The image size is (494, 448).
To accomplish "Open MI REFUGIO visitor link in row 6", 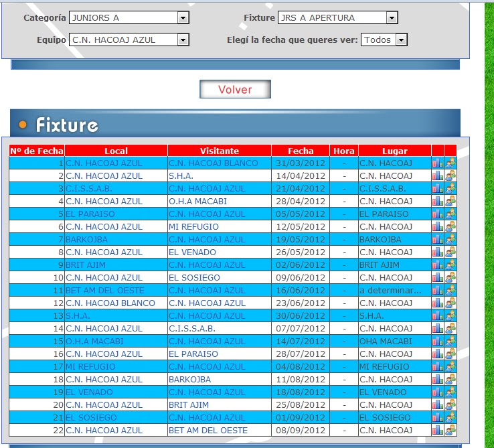I will pyautogui.click(x=193, y=227).
